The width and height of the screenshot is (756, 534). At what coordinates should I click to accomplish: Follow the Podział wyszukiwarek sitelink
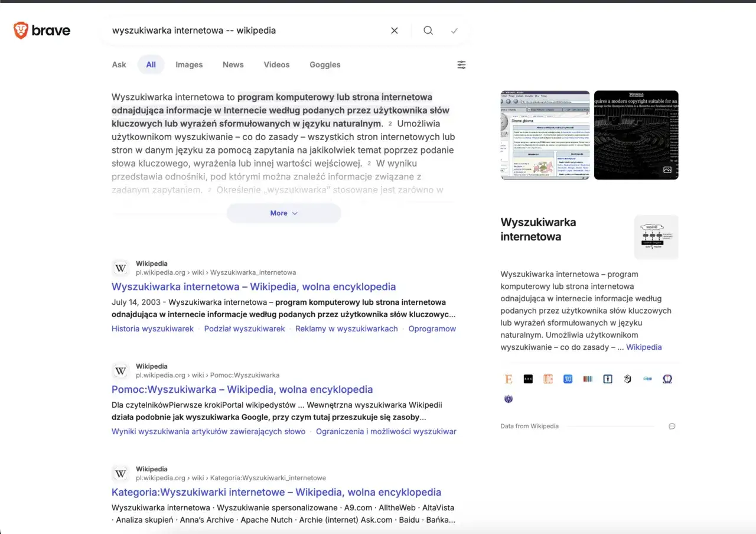point(245,329)
